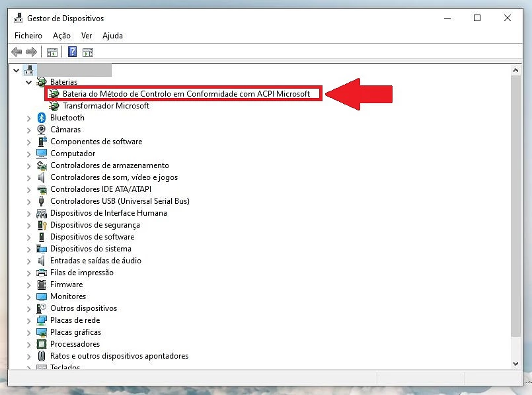Collapse the Baterias category chevron
Image resolution: width=532 pixels, height=395 pixels.
tap(29, 82)
